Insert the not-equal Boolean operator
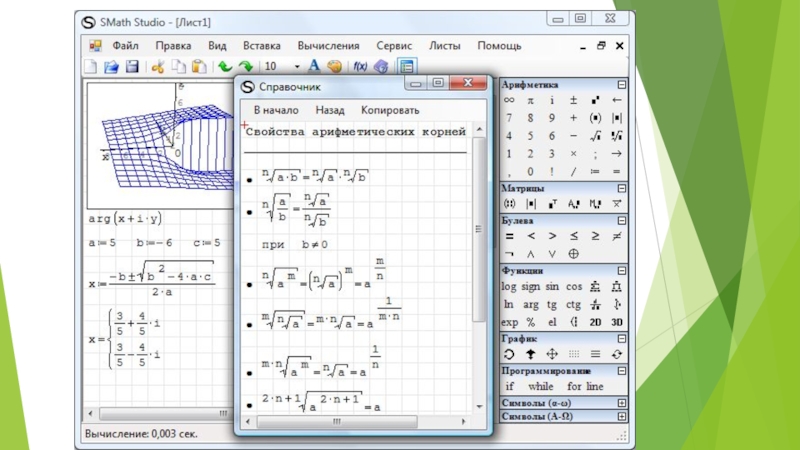 [x=617, y=236]
